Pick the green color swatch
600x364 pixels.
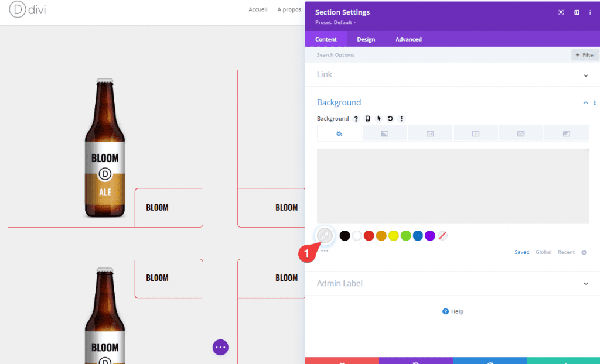pos(405,235)
